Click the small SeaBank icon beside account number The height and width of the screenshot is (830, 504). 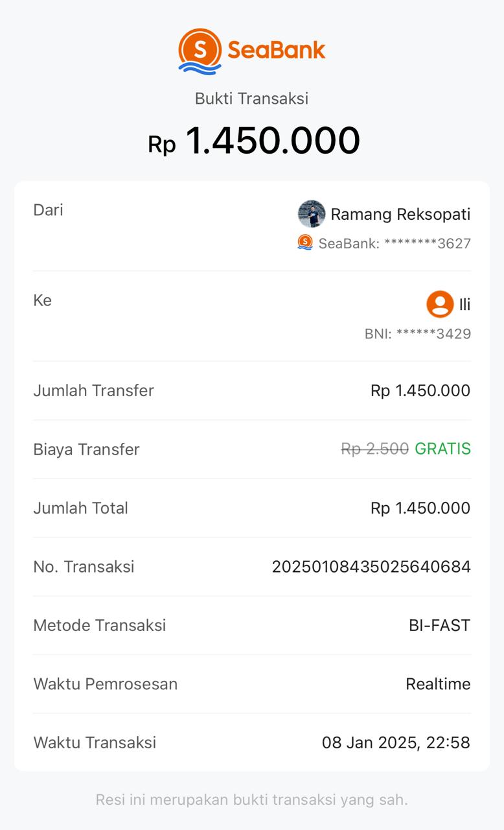tap(305, 243)
